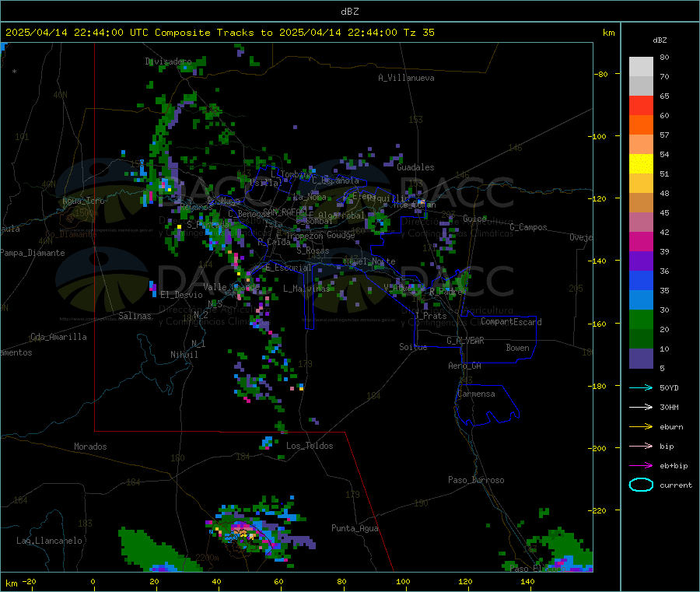Click the 'Aero_GA' map label

tap(465, 366)
